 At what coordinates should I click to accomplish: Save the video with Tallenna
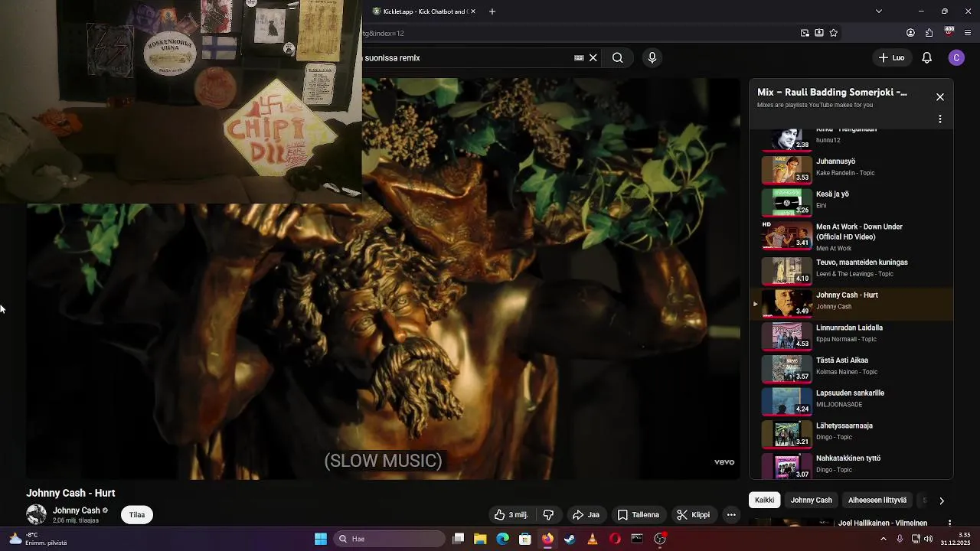point(639,515)
